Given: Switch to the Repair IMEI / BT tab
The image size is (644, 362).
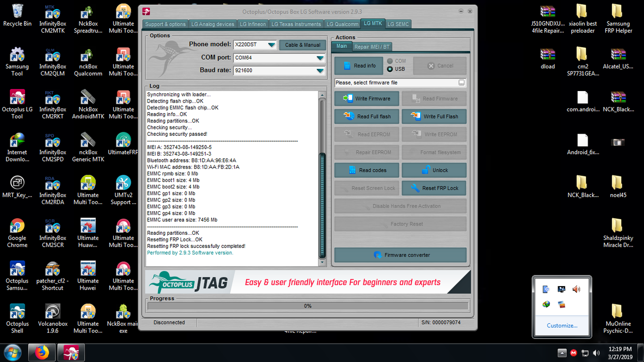Looking at the screenshot, I should (372, 47).
